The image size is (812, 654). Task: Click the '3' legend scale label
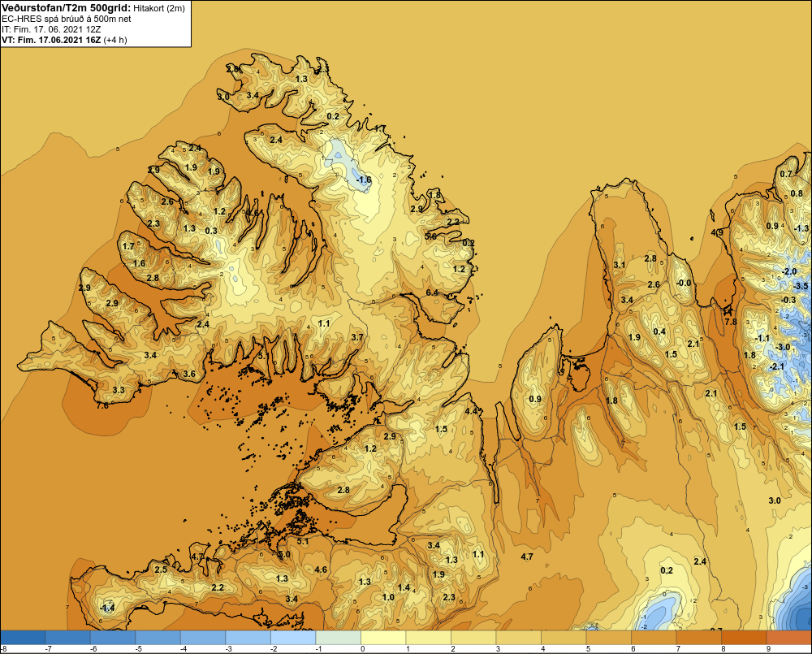(x=499, y=649)
